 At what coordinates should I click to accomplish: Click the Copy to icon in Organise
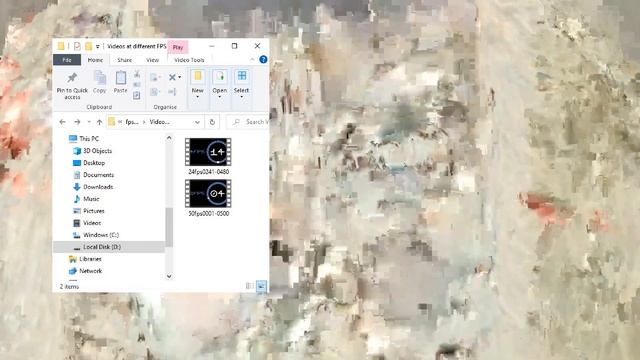154,92
